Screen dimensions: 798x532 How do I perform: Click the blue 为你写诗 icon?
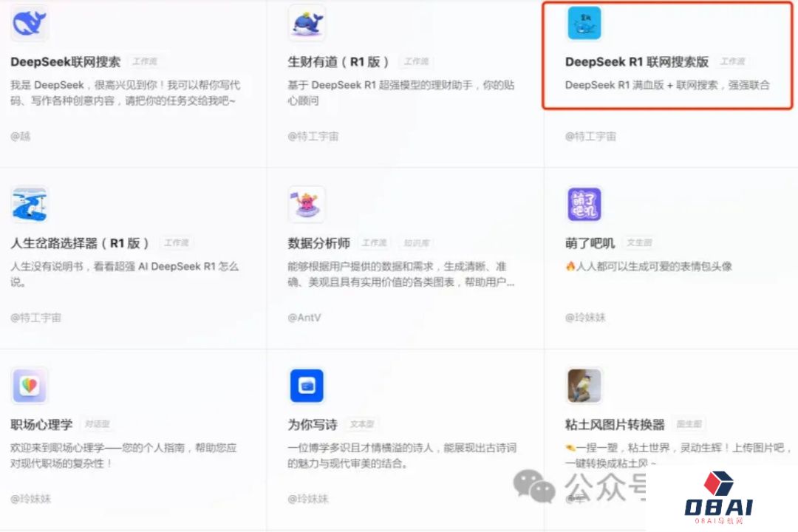point(307,386)
